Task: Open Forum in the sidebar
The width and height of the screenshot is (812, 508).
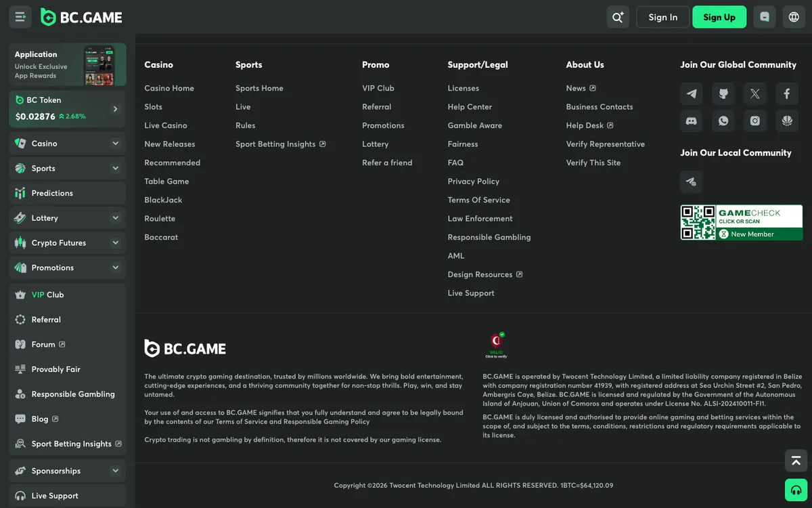Action: coord(68,344)
